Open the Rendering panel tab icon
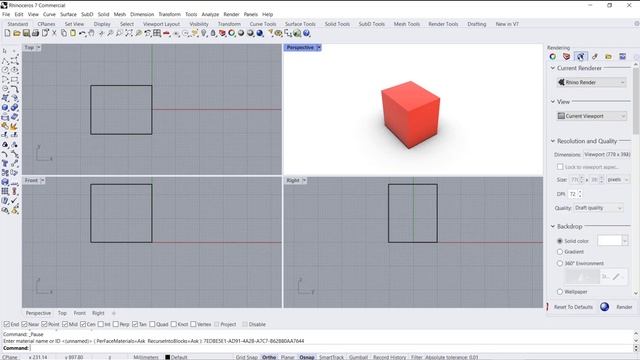The image size is (640, 360). pyautogui.click(x=580, y=57)
